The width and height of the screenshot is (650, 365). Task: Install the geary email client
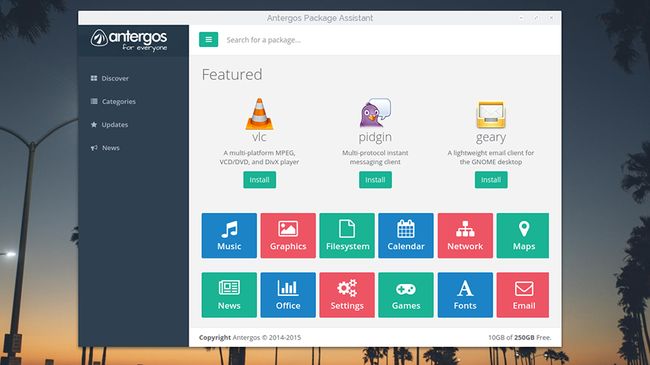491,180
